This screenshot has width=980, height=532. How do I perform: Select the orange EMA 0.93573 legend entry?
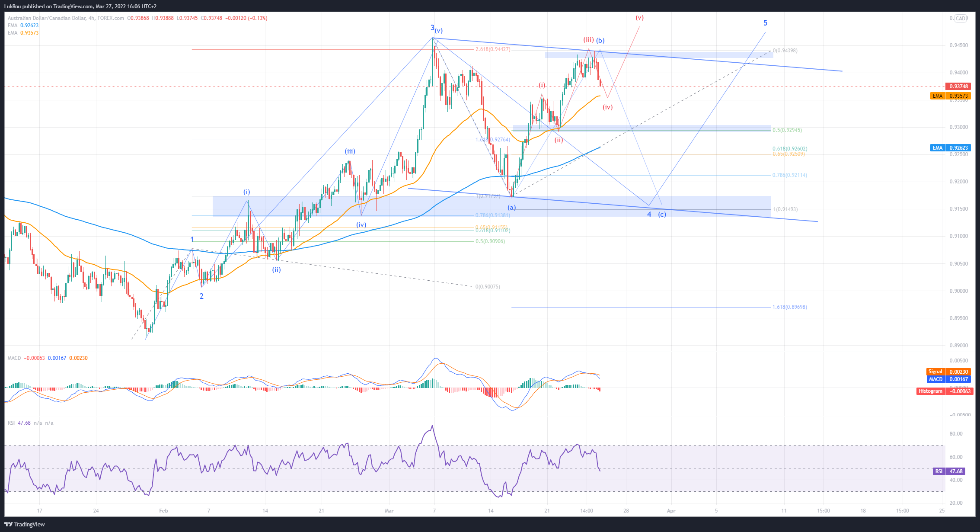pyautogui.click(x=23, y=33)
